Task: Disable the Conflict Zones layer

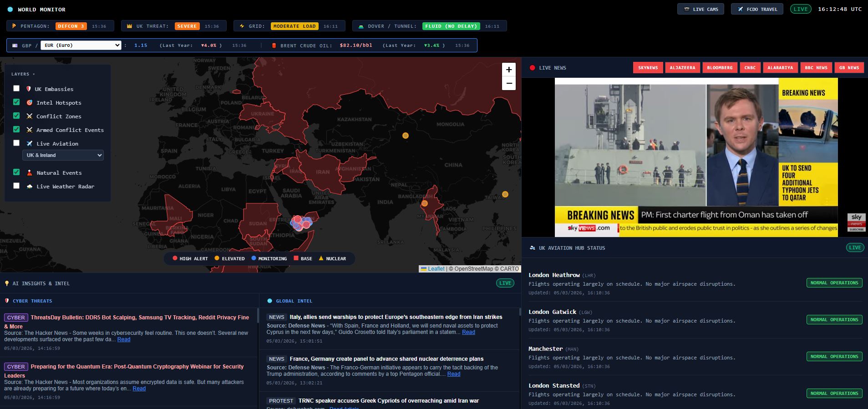Action: pyautogui.click(x=17, y=116)
